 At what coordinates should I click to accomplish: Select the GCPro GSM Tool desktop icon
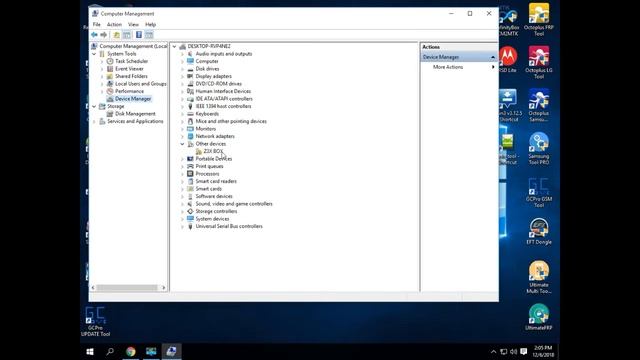click(x=539, y=192)
